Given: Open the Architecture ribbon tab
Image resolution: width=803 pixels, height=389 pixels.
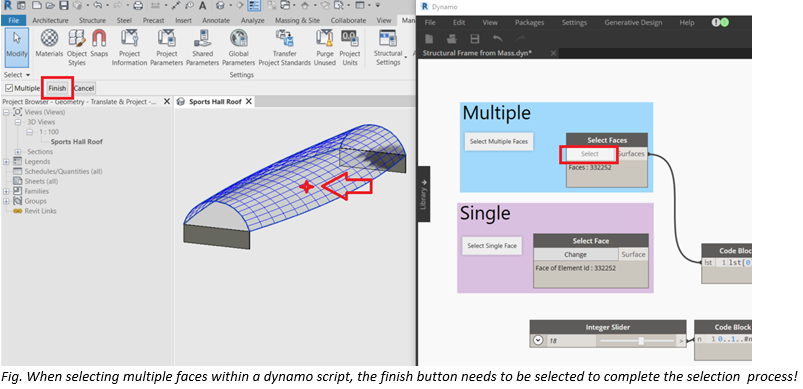Looking at the screenshot, I should pos(50,20).
